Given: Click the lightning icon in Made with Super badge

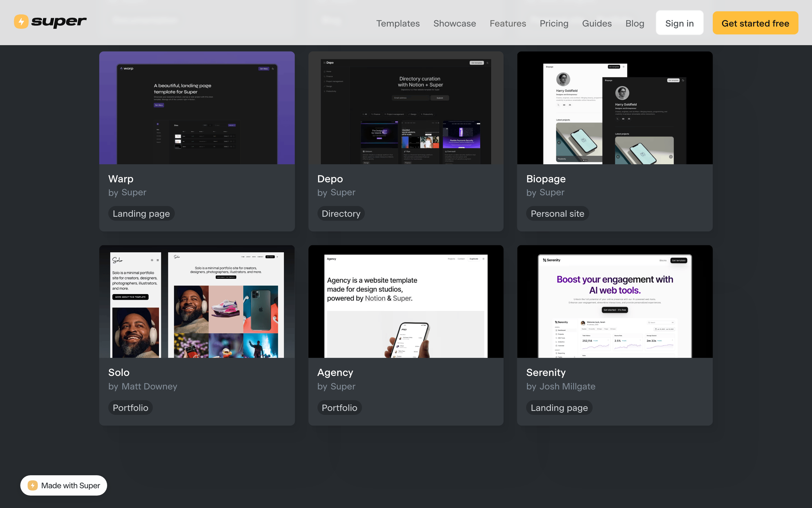Looking at the screenshot, I should click(32, 485).
